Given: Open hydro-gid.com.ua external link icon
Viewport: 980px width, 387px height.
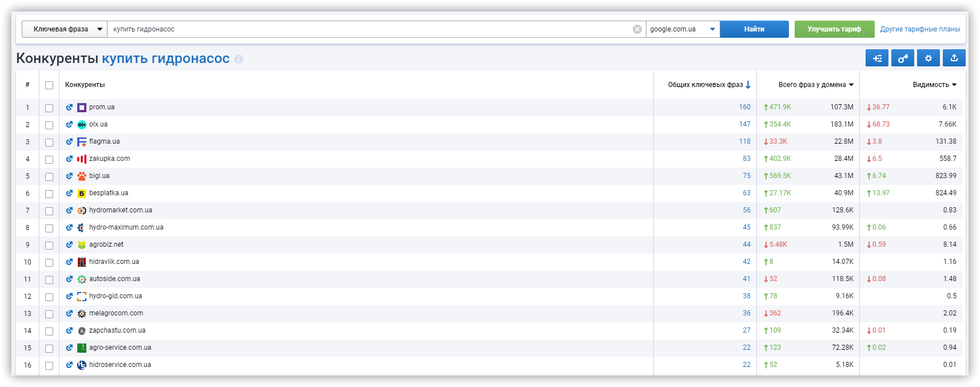Looking at the screenshot, I should 69,296.
